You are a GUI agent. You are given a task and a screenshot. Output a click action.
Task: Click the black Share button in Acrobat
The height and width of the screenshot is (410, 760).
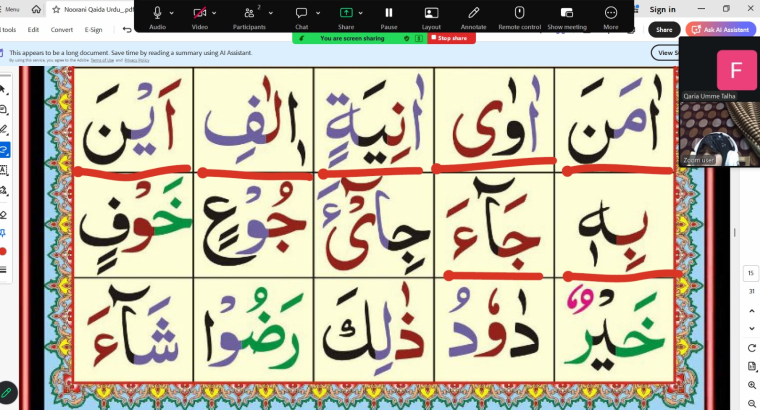(664, 30)
